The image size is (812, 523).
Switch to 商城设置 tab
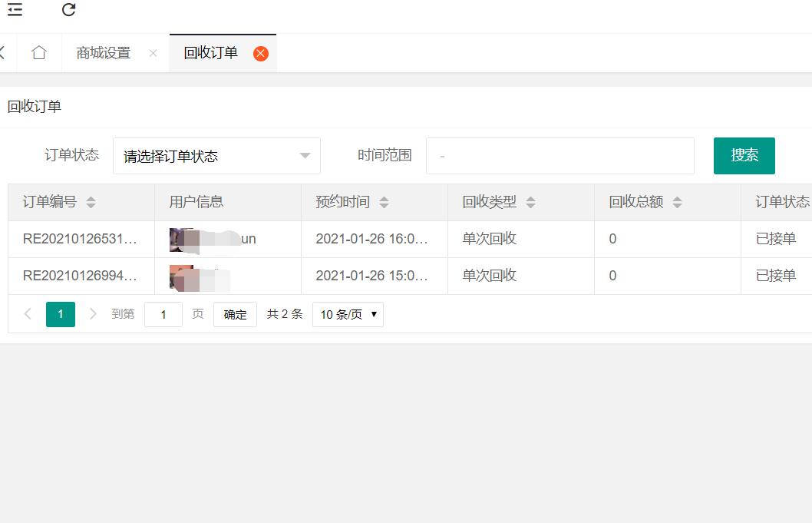coord(104,53)
